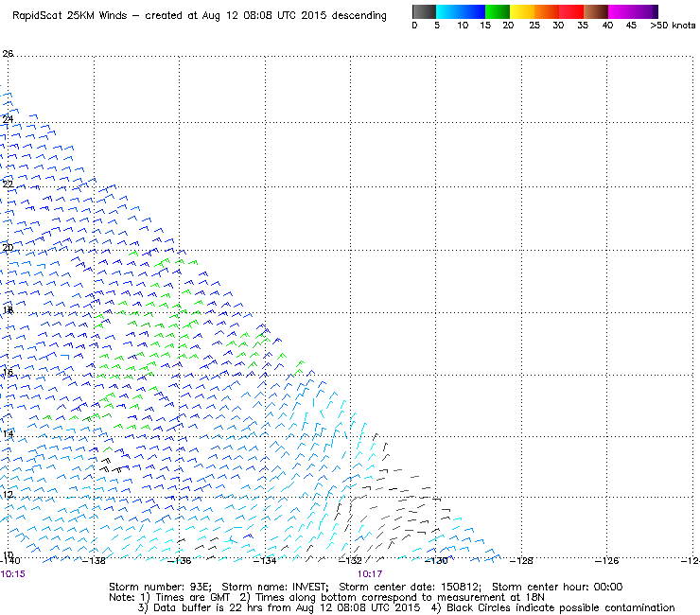Click the yellow segment of the wind legend
Image resolution: width=700 pixels, height=615 pixels.
522,11
